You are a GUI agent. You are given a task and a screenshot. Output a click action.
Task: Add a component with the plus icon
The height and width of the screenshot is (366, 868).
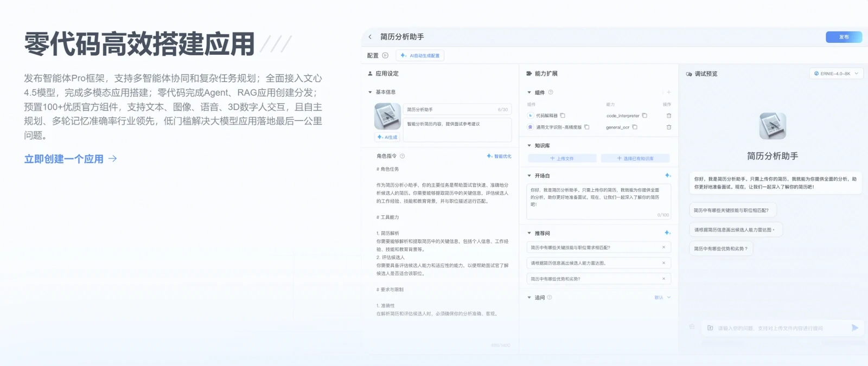point(669,92)
